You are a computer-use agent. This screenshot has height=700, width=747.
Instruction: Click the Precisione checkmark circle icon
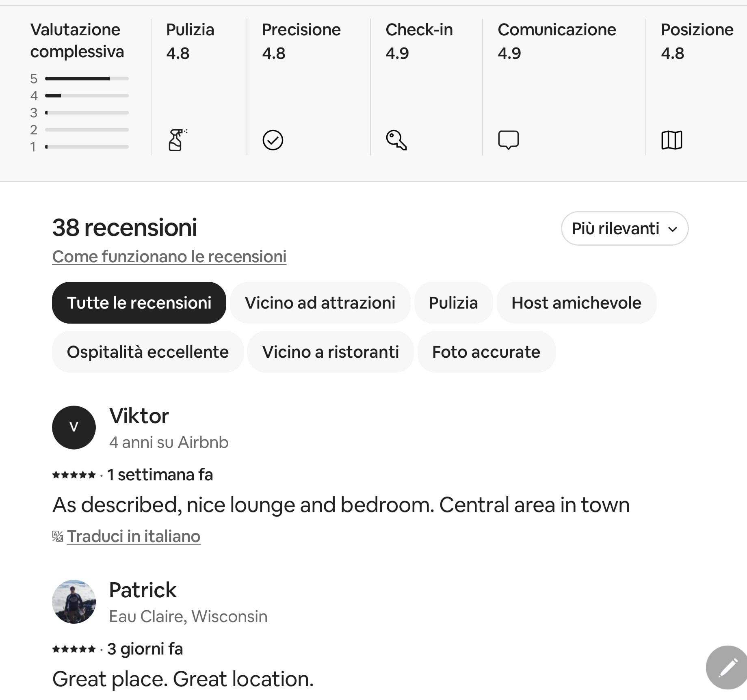(x=273, y=140)
